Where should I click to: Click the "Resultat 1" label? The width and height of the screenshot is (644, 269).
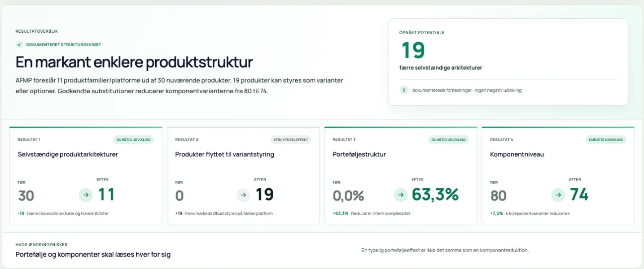[x=29, y=139]
